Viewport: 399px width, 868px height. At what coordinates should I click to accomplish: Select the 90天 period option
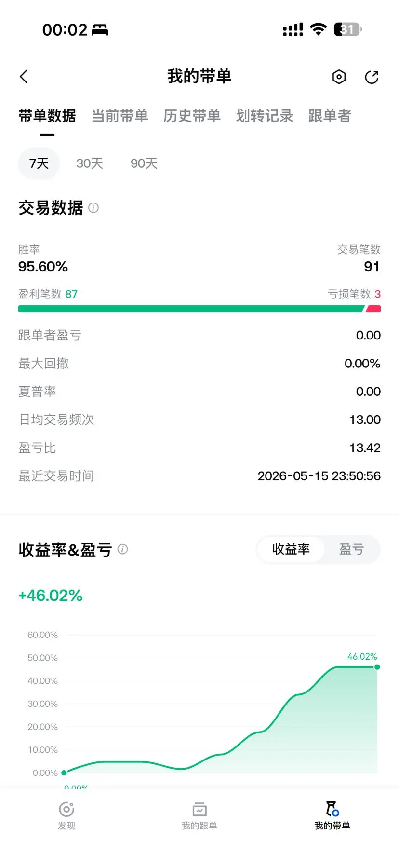pos(144,163)
